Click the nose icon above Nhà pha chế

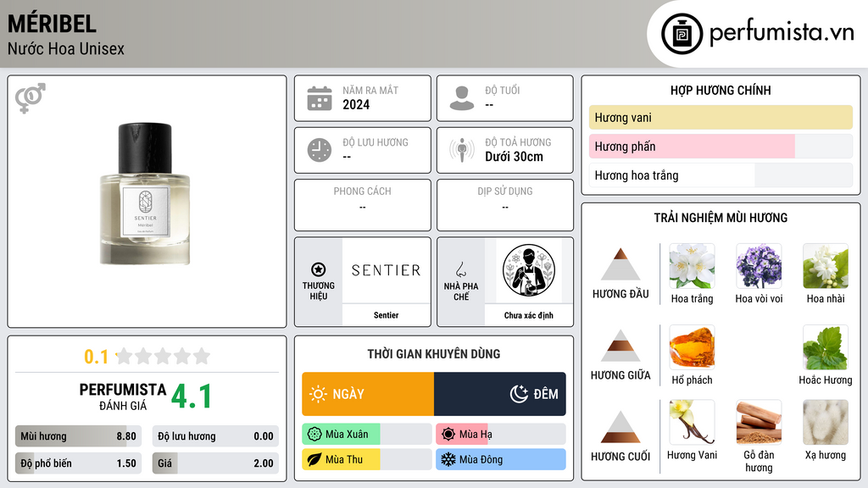tap(460, 269)
